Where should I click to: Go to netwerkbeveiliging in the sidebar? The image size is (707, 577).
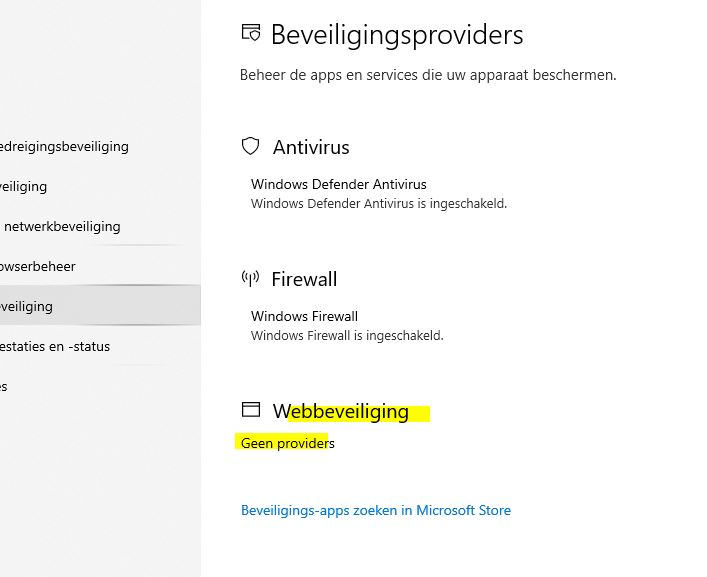coord(62,226)
